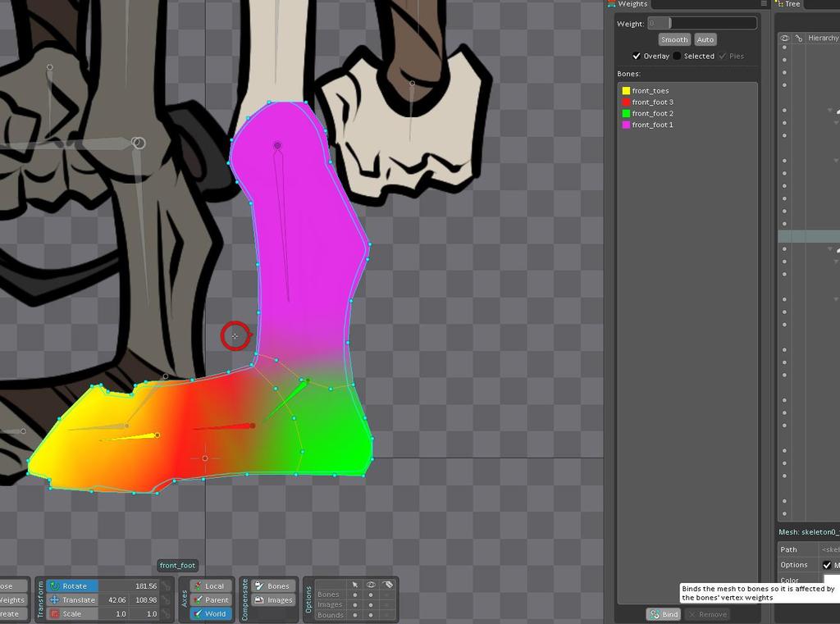The height and width of the screenshot is (624, 840).
Task: Select the Translate transform tool
Action: tap(72, 600)
